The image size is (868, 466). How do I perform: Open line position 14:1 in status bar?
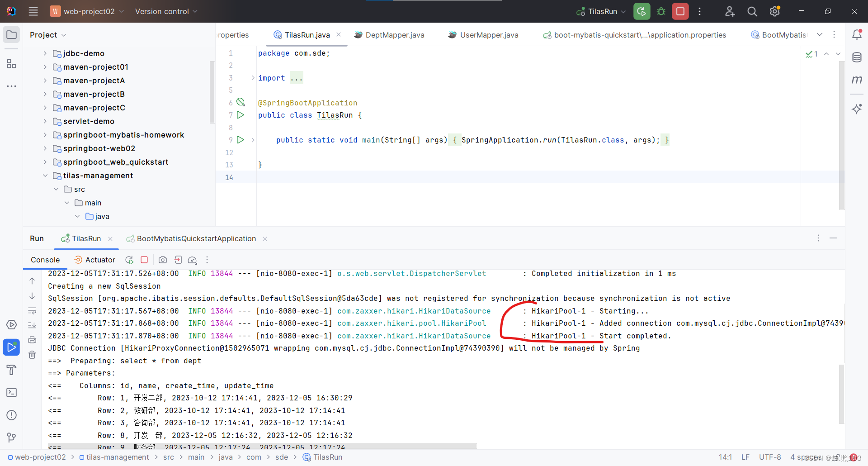point(726,457)
